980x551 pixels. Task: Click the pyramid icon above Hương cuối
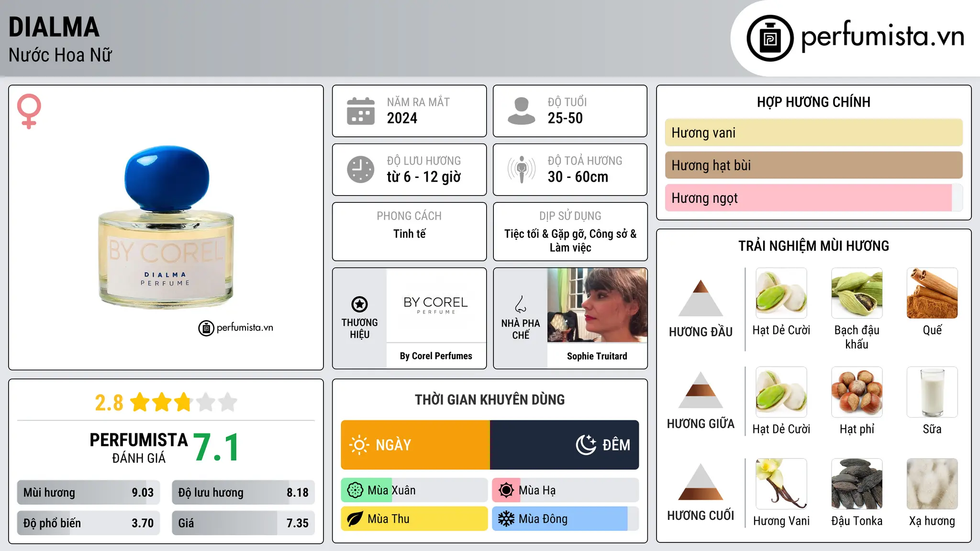pos(701,482)
